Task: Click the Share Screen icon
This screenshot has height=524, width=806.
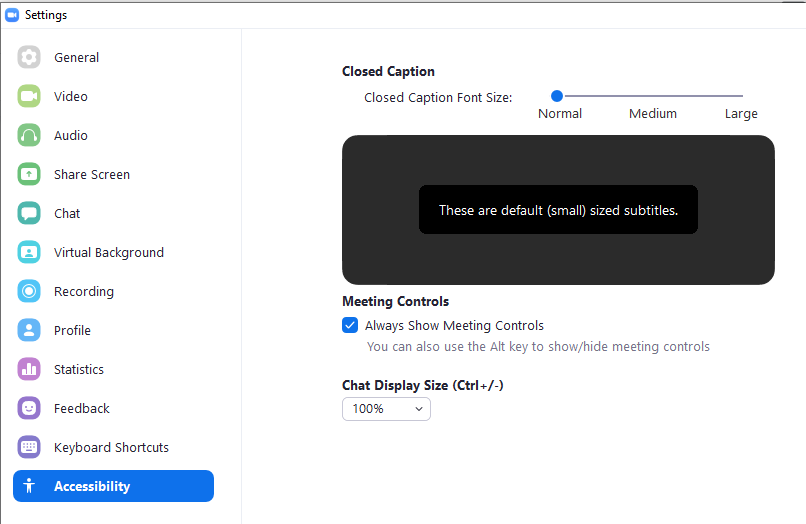Action: (29, 174)
